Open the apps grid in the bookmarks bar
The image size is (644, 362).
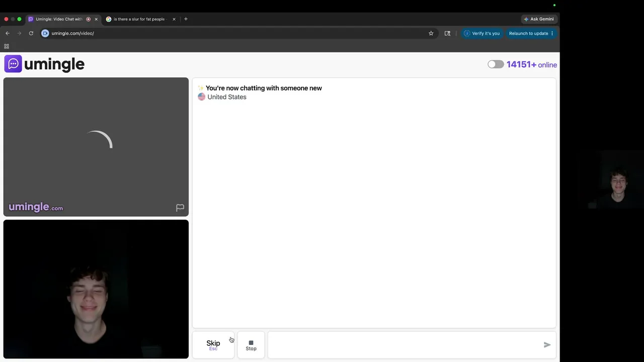coord(7,46)
